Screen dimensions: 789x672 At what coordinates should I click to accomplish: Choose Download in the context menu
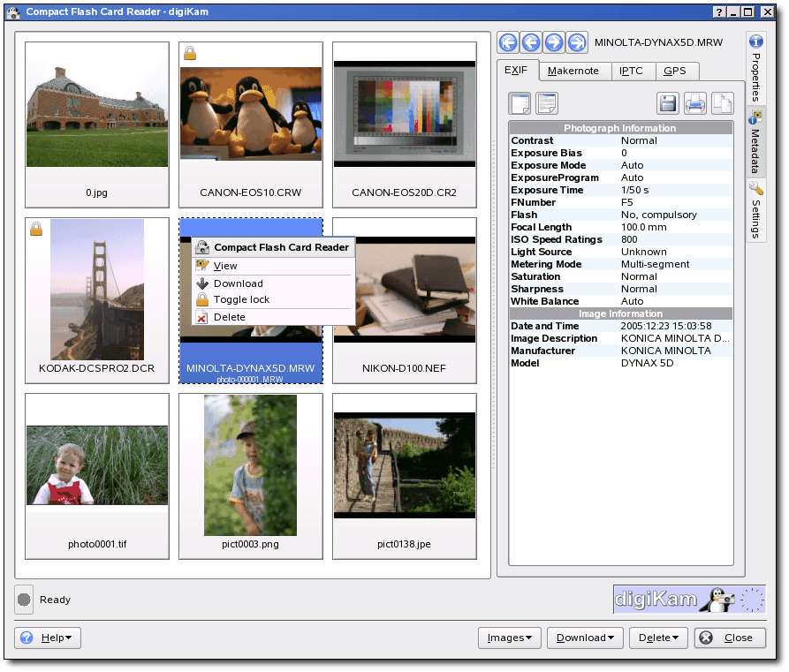[x=273, y=283]
